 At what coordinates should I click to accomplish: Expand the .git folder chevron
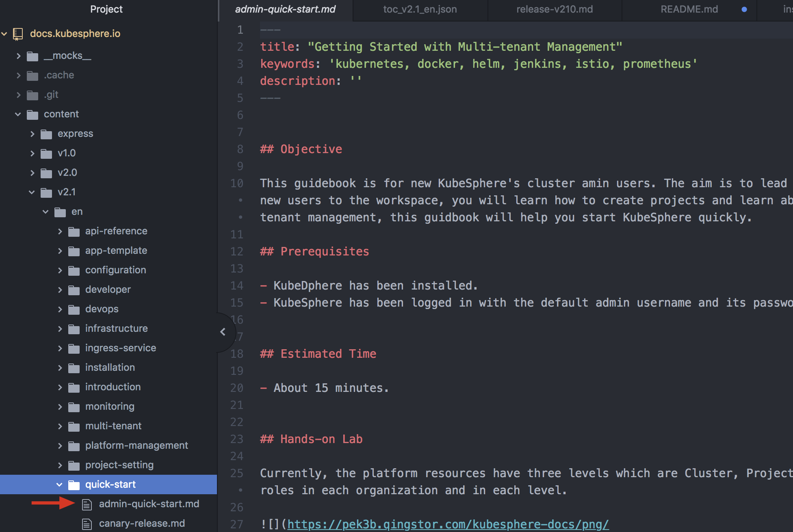18,95
